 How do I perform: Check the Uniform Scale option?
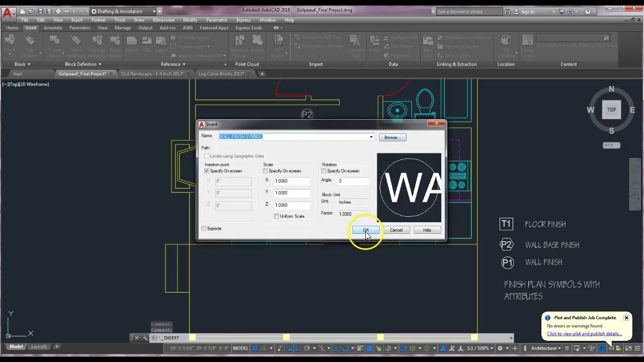276,216
